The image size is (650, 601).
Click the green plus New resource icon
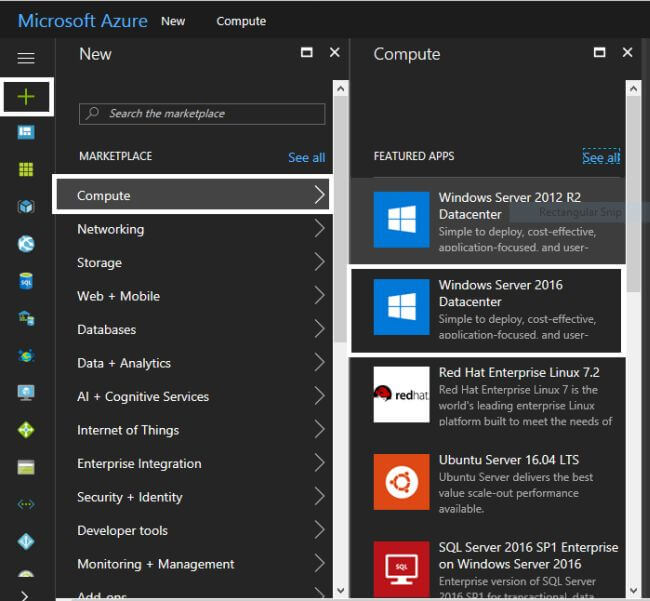26,96
